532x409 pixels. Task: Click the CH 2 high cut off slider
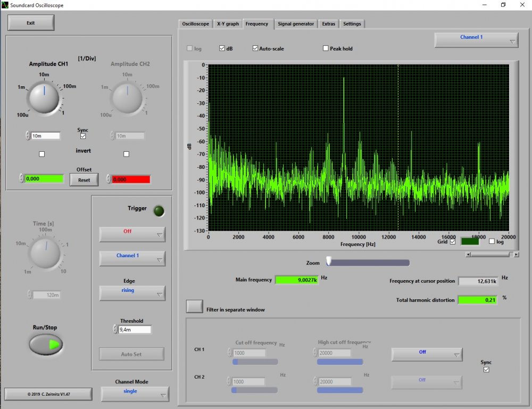point(340,390)
